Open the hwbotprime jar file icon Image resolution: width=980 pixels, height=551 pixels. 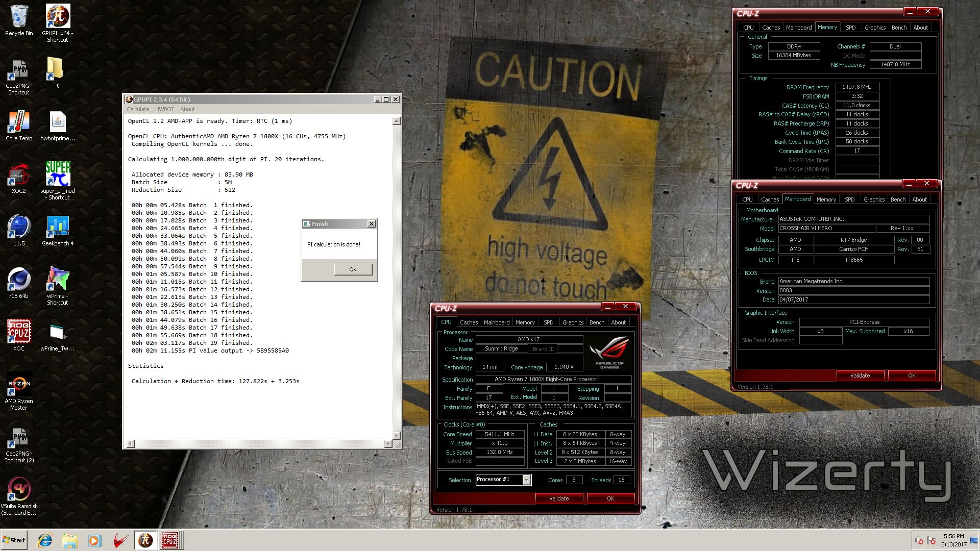(x=58, y=126)
